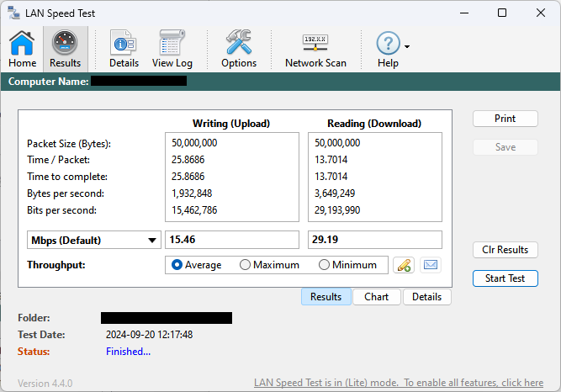Screen dimensions: 561x392
Task: Click the upload Mbps value field
Action: 231,241
